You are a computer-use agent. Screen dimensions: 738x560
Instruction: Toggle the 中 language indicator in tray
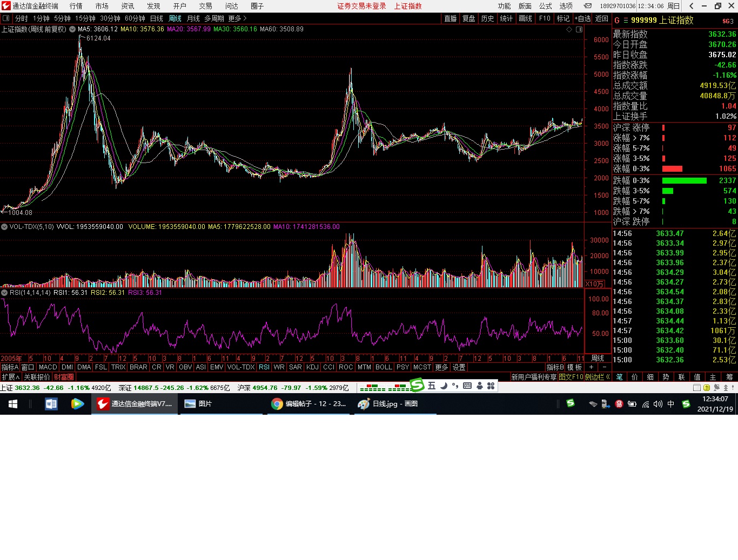pos(671,404)
